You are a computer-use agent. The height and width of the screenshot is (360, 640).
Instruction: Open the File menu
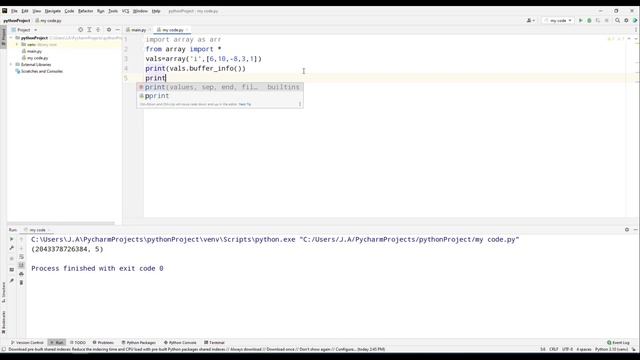[14, 11]
